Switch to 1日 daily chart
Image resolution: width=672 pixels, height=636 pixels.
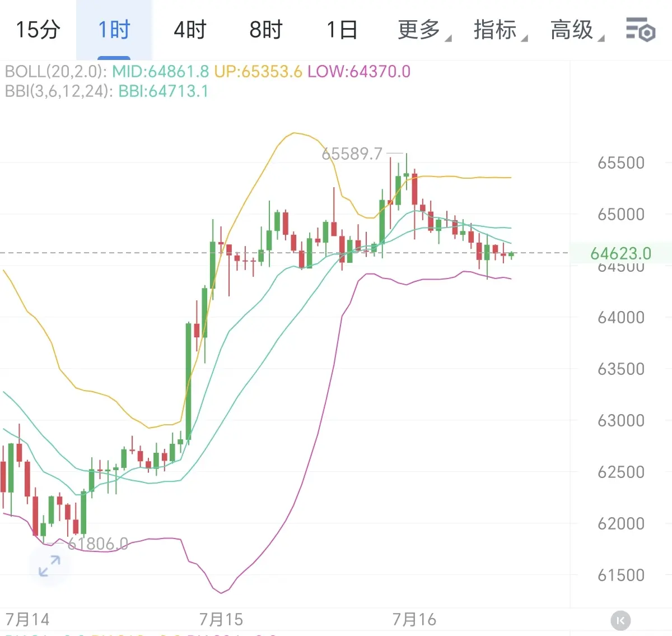(x=342, y=30)
